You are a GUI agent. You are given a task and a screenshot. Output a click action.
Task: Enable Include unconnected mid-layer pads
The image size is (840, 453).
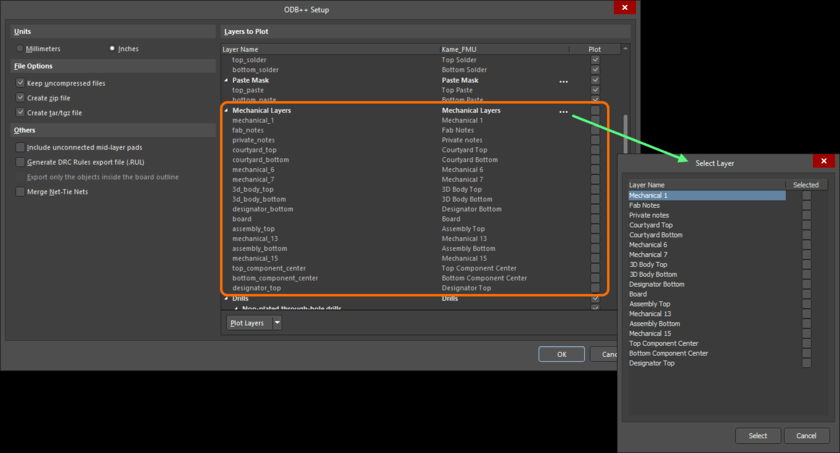tap(20, 147)
